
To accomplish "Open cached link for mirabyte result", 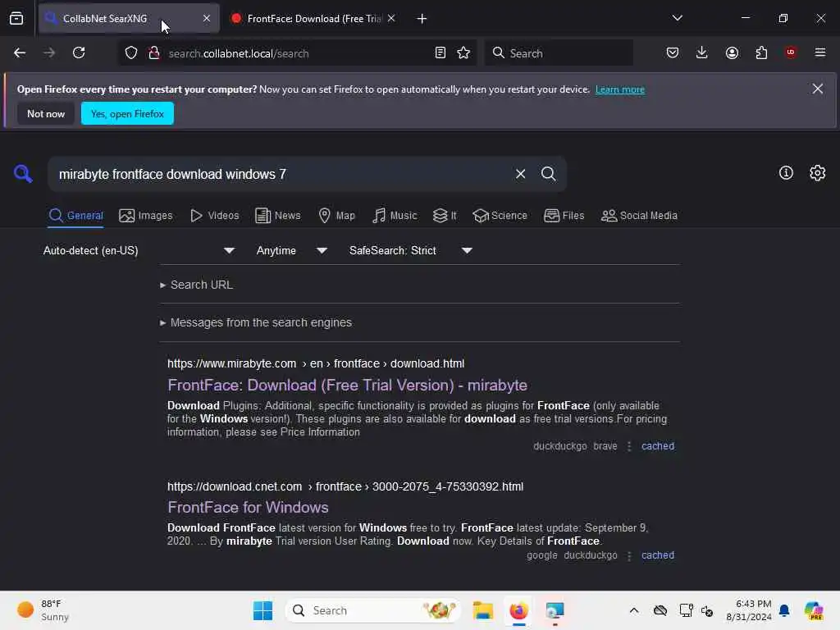I will click(657, 446).
